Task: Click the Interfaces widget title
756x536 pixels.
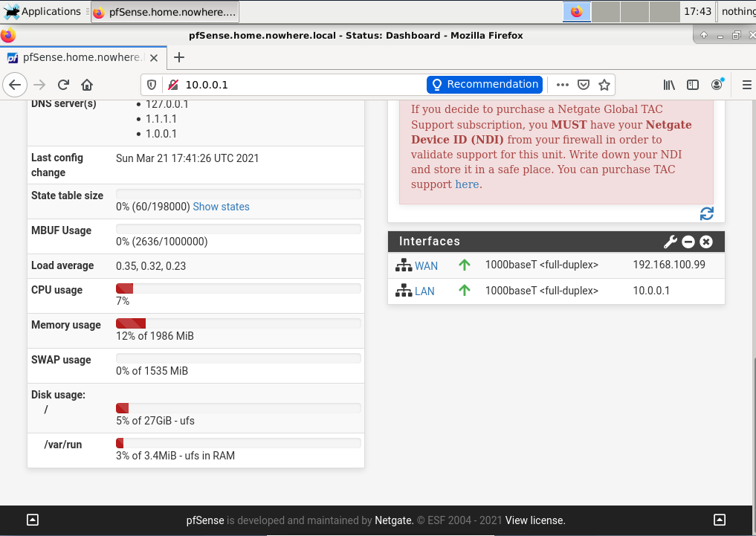Action: (x=429, y=241)
